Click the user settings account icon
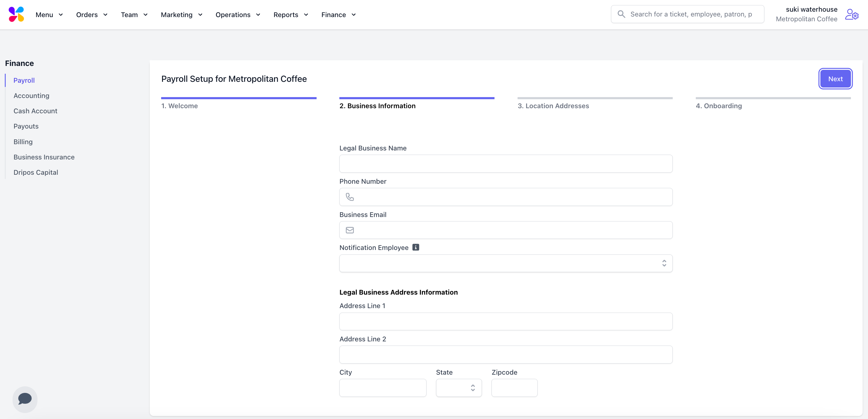 851,14
